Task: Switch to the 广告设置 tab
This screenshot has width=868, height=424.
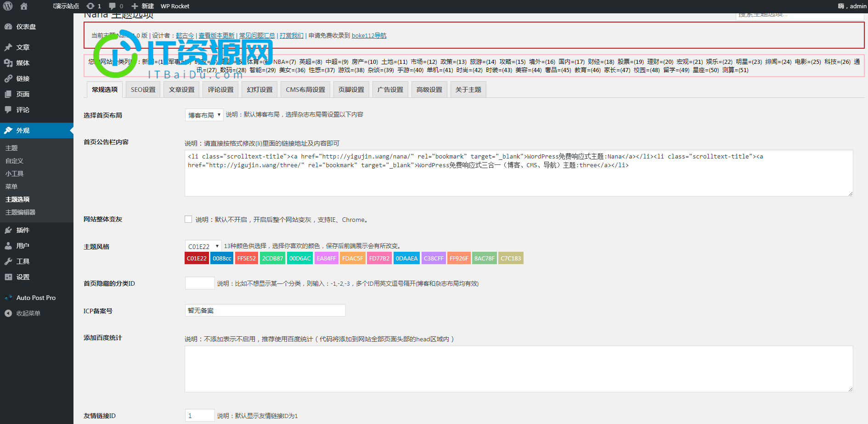Action: tap(390, 90)
